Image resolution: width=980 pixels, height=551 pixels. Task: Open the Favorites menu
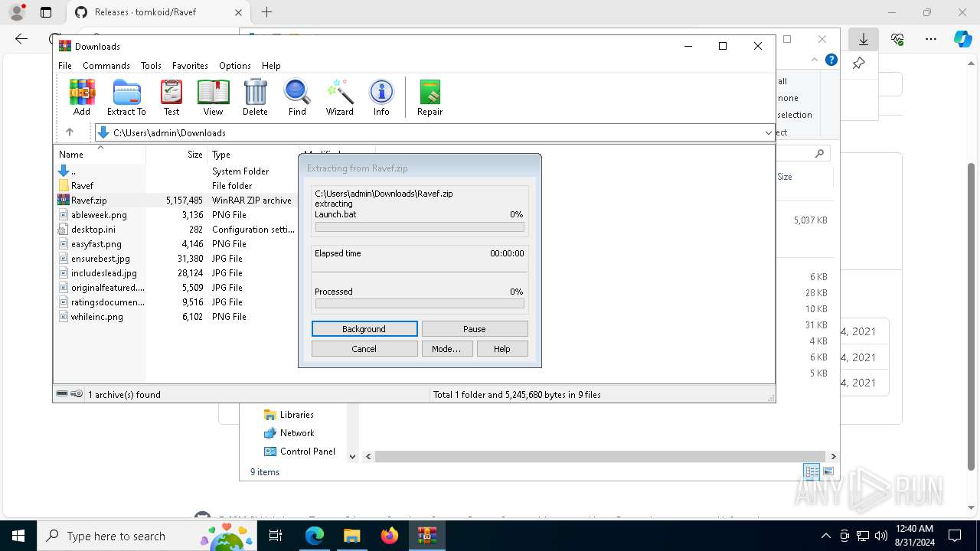point(190,66)
